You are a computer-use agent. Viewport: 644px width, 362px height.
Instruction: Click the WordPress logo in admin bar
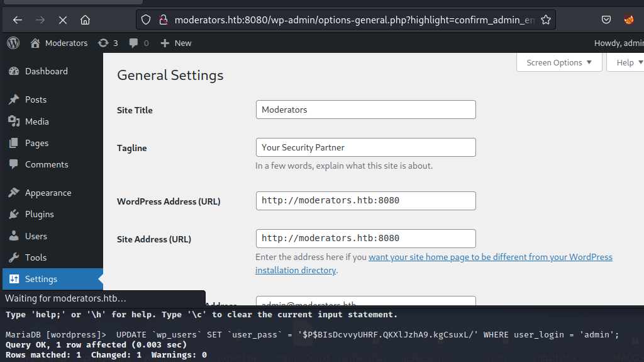pos(13,43)
